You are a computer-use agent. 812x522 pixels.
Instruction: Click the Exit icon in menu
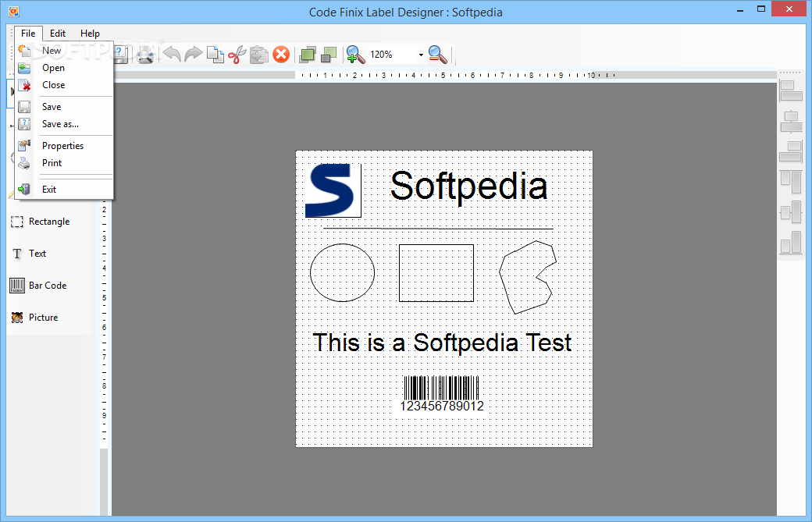click(24, 190)
